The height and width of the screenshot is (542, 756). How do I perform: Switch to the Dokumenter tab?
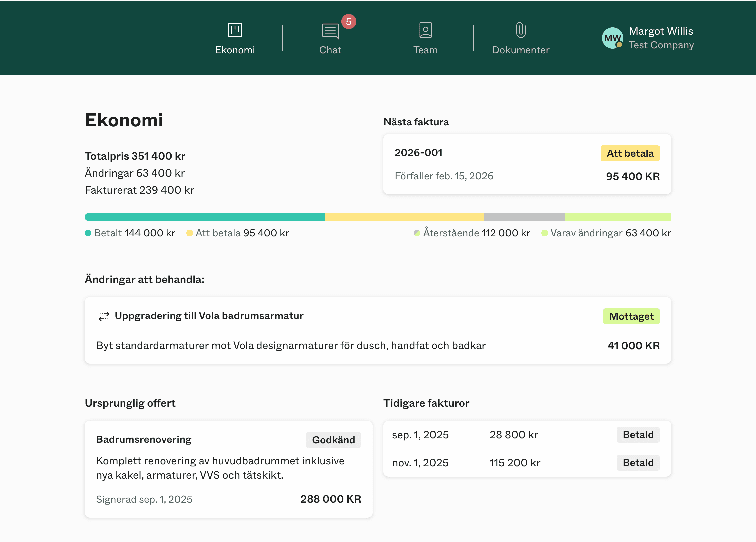(521, 50)
